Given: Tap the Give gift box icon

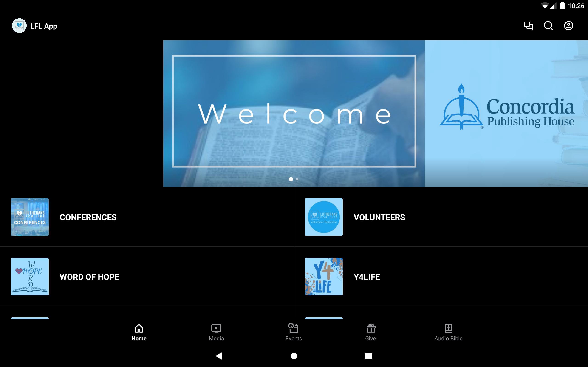Looking at the screenshot, I should coord(371,328).
